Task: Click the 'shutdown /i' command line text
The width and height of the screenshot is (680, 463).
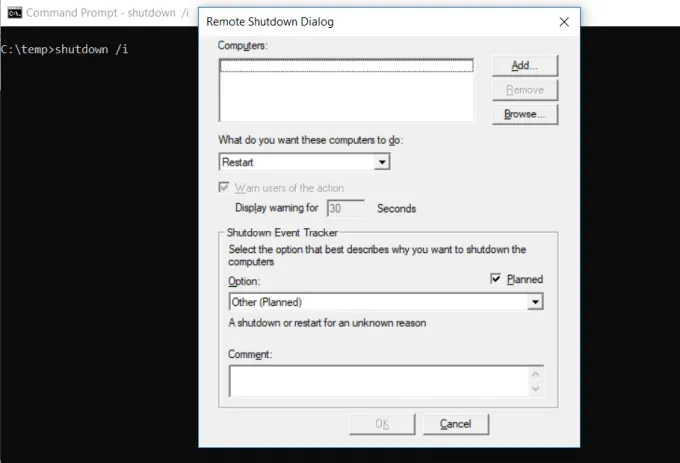Action: click(x=92, y=49)
